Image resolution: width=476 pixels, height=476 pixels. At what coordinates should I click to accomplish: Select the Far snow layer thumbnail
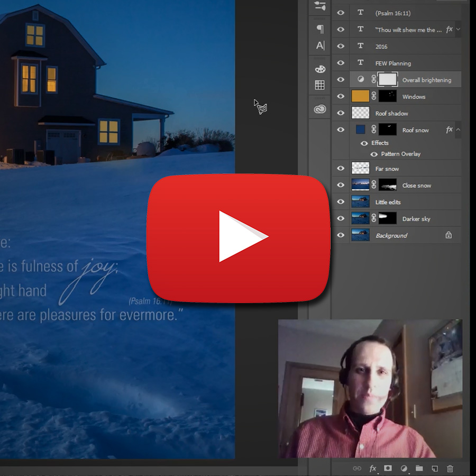pyautogui.click(x=360, y=168)
